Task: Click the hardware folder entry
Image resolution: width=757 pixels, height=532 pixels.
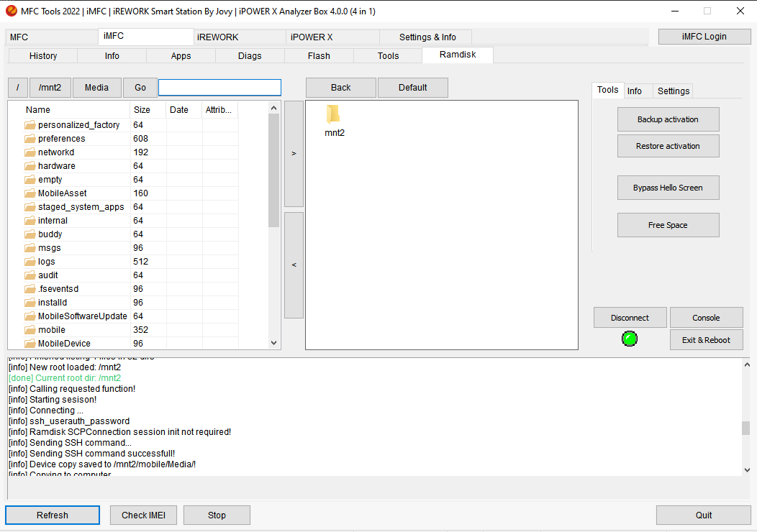Action: (x=56, y=166)
